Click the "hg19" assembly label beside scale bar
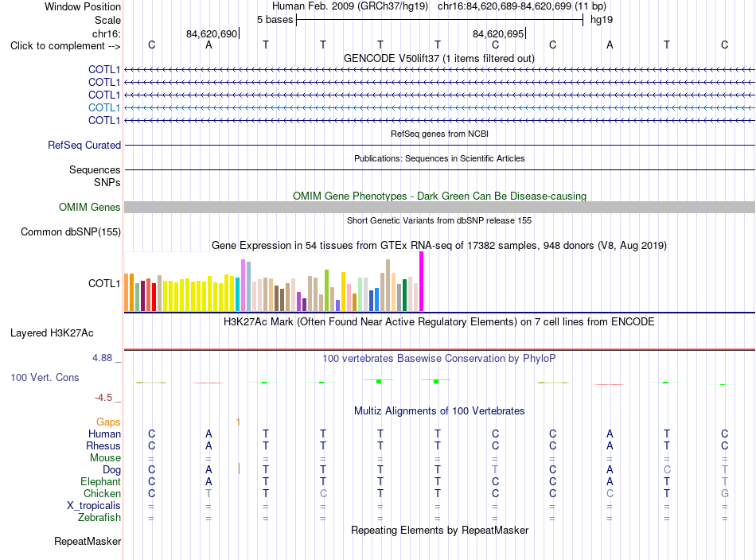Viewport: 756px width, 560px height. pyautogui.click(x=602, y=20)
